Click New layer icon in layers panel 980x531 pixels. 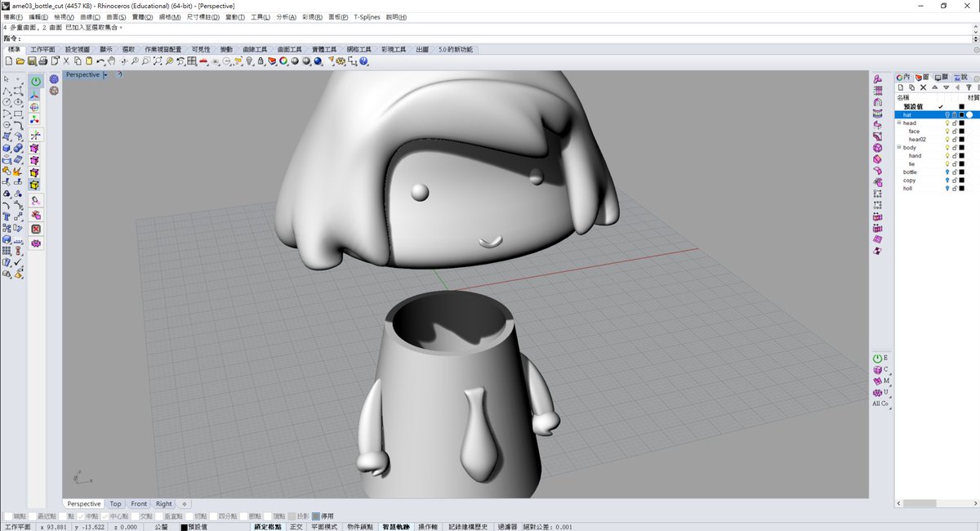click(x=900, y=87)
